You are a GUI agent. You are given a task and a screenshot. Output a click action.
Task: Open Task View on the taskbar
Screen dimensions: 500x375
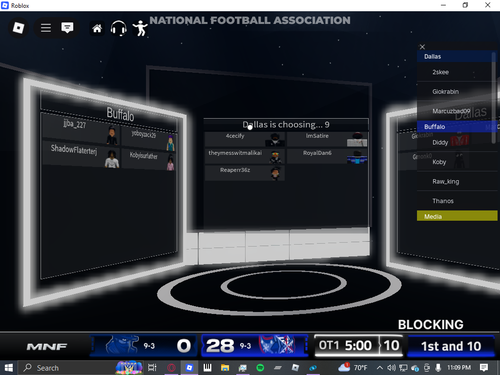click(x=152, y=368)
